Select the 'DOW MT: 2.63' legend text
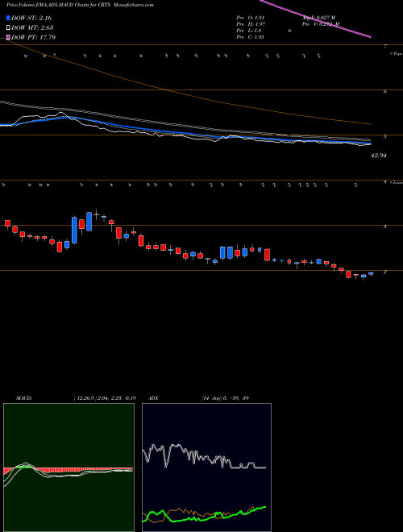Image resolution: width=403 pixels, height=532 pixels. [x=32, y=27]
